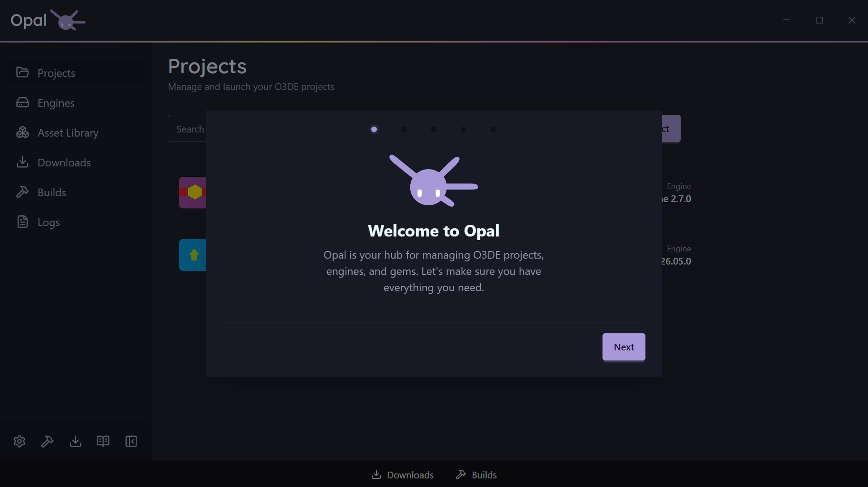
Task: Select the first onboarding step dot
Action: pos(374,129)
